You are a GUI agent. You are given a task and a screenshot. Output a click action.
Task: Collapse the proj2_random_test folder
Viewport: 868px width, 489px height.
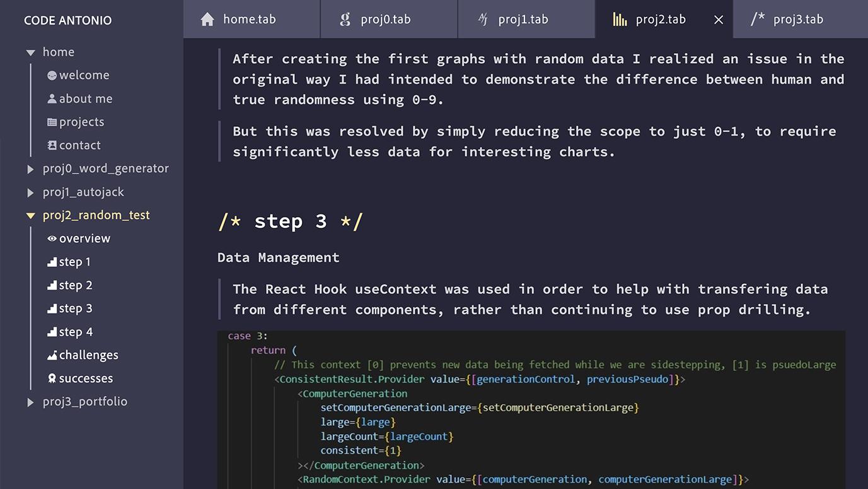[30, 216]
